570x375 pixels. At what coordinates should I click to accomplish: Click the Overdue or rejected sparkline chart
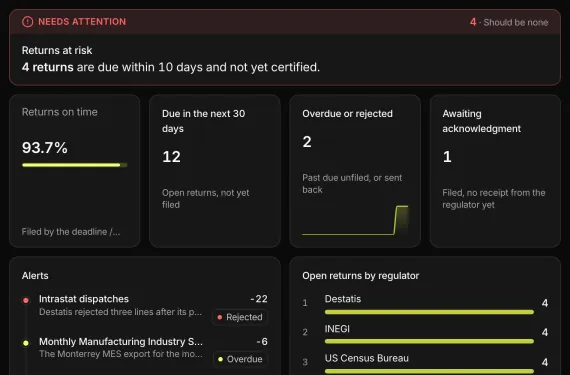coord(355,220)
